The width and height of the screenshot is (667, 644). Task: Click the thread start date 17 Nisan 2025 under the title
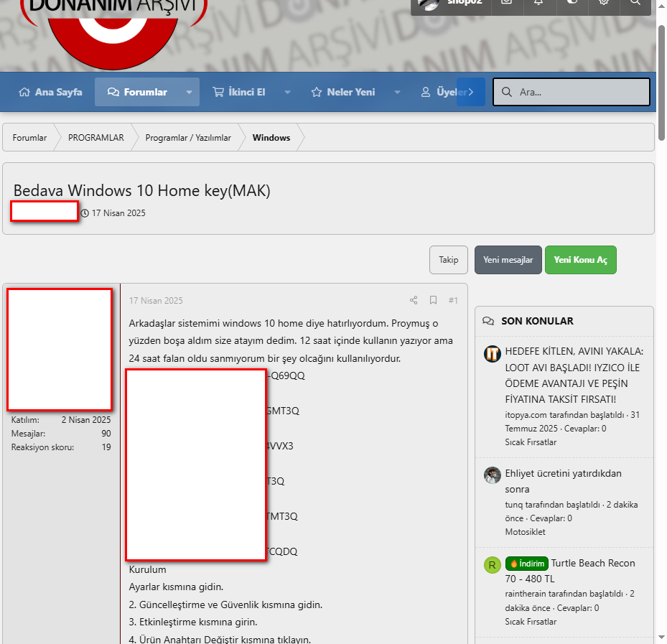[x=118, y=213]
